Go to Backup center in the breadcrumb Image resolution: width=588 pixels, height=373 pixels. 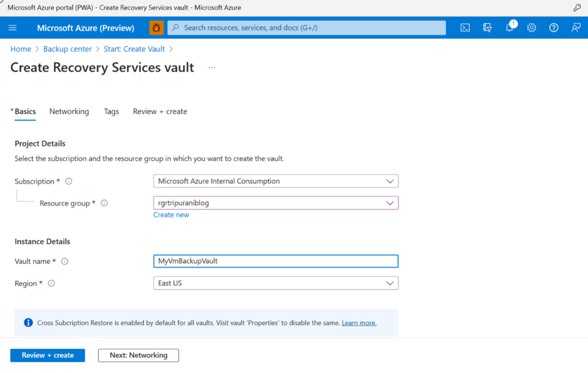tap(68, 49)
